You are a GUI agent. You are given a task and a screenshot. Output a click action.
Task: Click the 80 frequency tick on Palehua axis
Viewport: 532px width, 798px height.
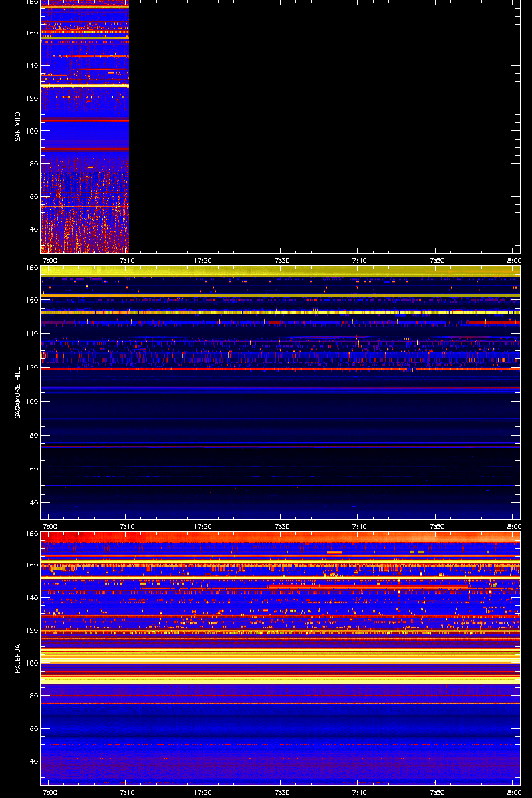(x=33, y=696)
